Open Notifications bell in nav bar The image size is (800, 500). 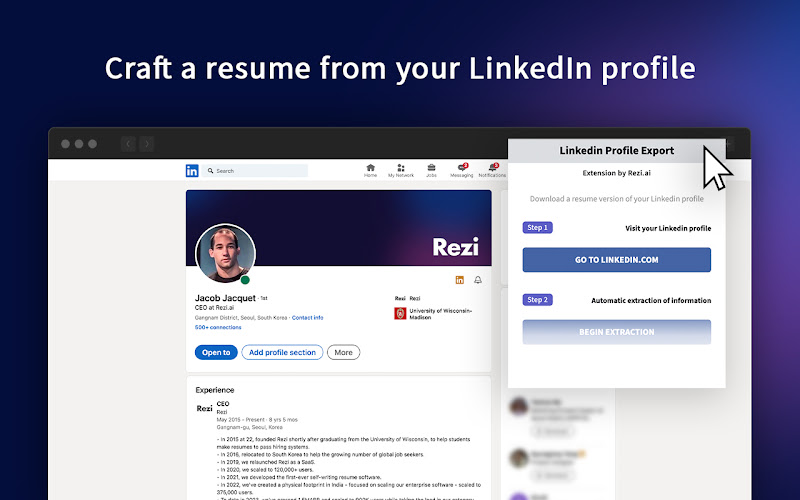point(492,170)
